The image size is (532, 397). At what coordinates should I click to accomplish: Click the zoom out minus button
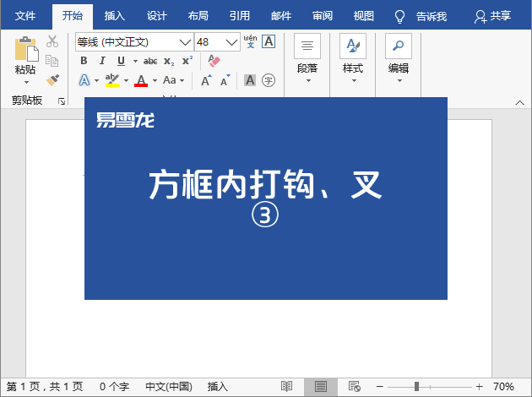380,387
